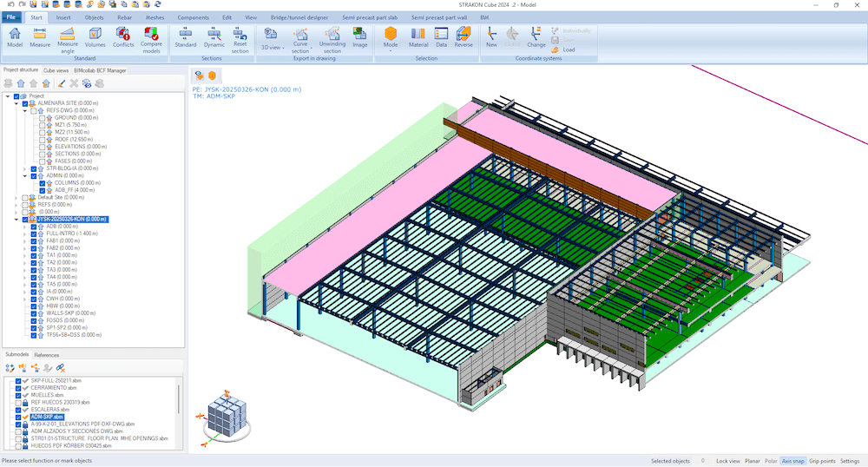Screen dimensions: 868x467
Task: Uncheck the COLUMNS (0.000 m) checkbox
Action: [43, 183]
